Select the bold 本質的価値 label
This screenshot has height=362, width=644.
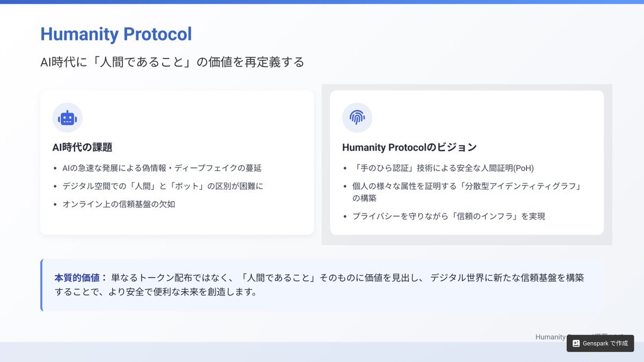click(80, 278)
